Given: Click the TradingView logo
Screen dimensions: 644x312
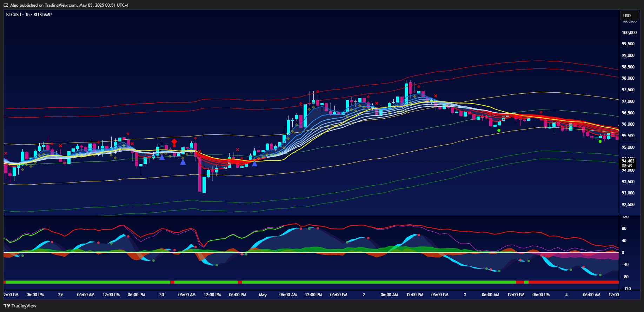Looking at the screenshot, I should click(x=20, y=306).
